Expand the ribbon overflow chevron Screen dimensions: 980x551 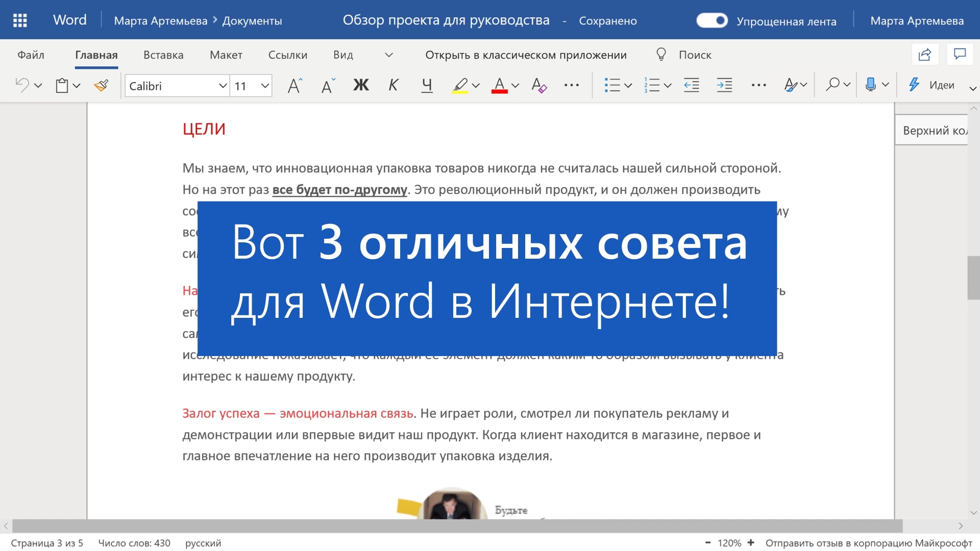click(x=973, y=88)
